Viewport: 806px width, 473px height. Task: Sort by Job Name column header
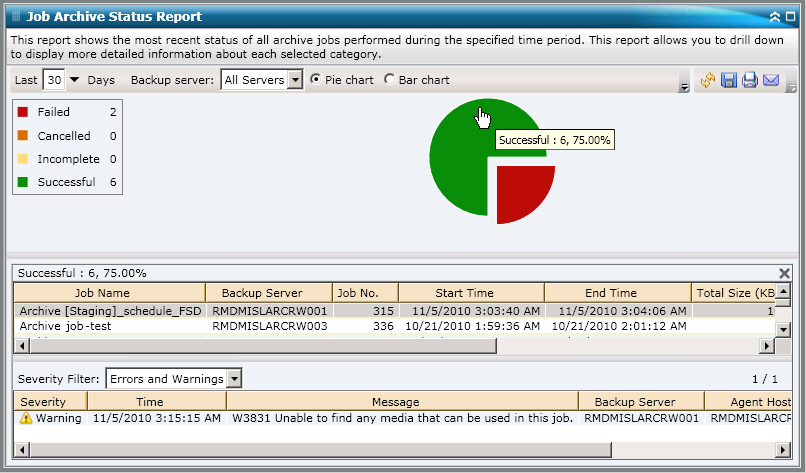point(109,293)
